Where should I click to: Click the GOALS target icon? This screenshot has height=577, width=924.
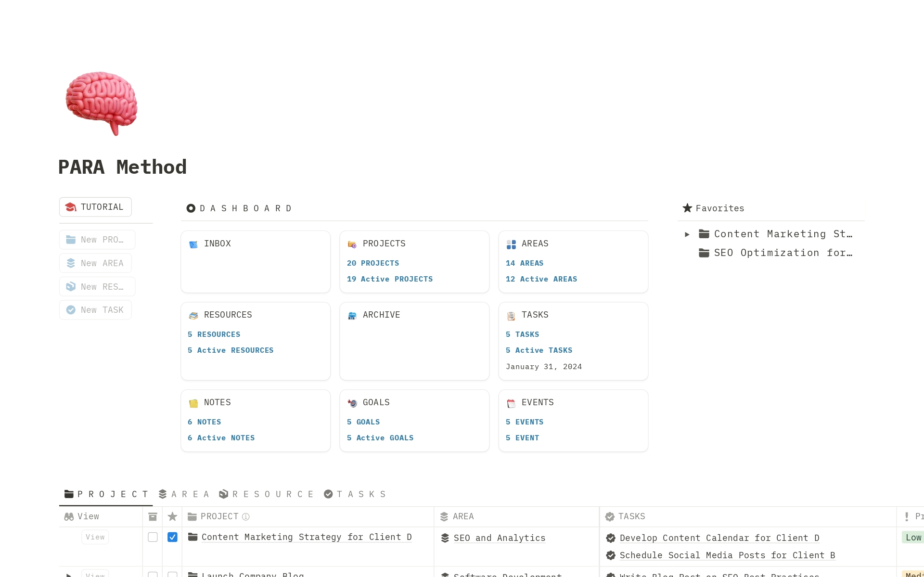pos(352,403)
